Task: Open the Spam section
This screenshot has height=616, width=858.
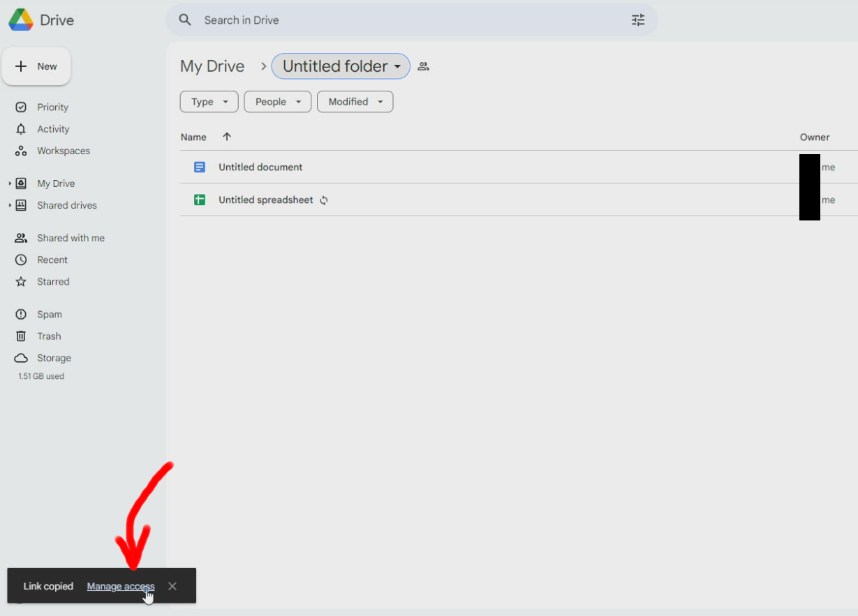Action: pos(49,315)
